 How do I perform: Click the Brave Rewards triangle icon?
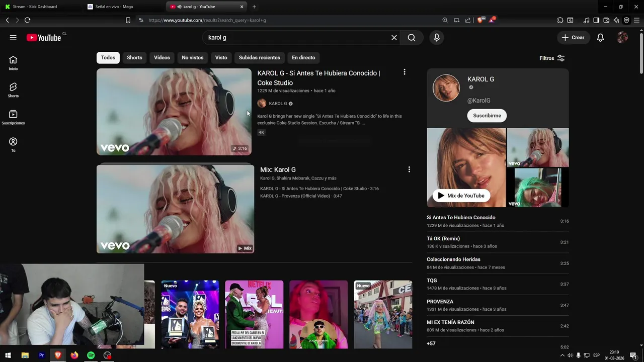[492, 20]
